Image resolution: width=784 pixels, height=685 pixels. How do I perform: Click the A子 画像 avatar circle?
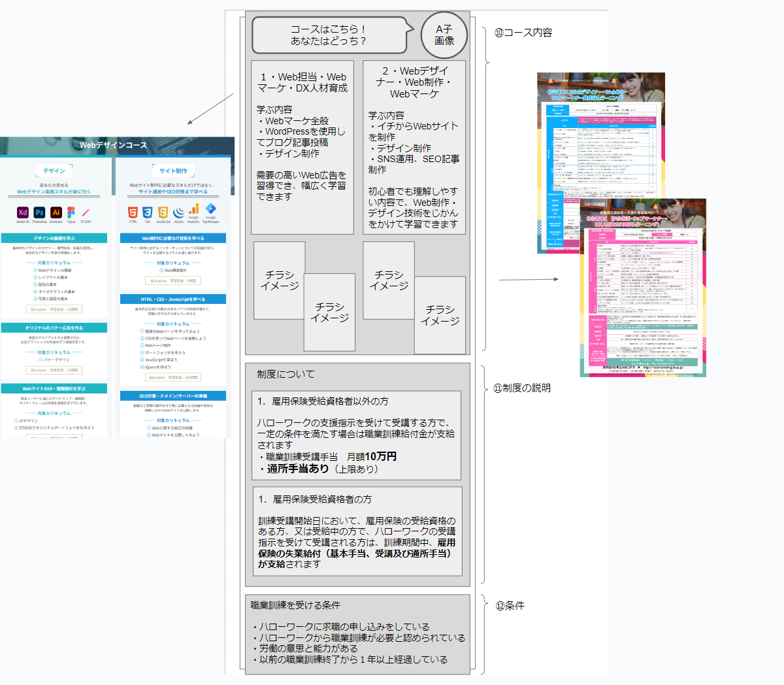[x=444, y=35]
